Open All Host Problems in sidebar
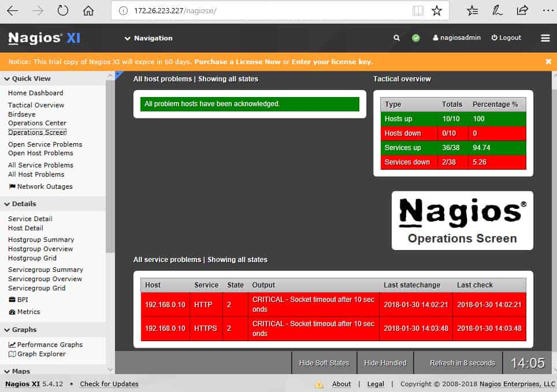Screen dimensions: 557x392 36,174
